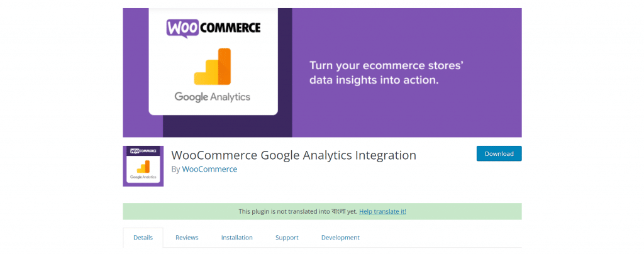The height and width of the screenshot is (254, 644).
Task: Click the white card in the banner
Action: pyautogui.click(x=213, y=62)
